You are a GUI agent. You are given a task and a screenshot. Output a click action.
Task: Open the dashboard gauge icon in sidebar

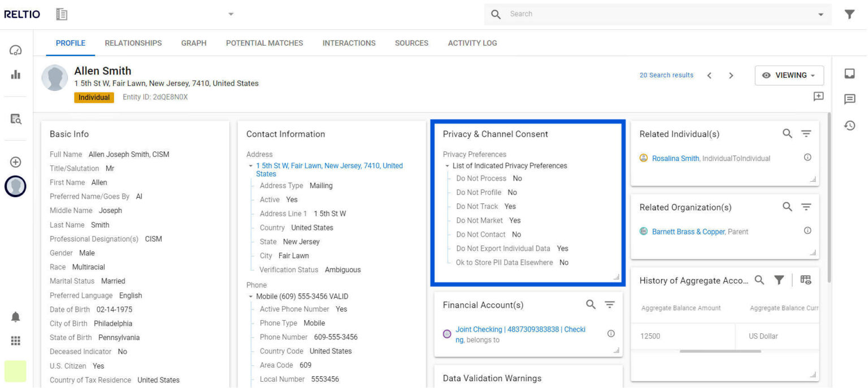click(x=16, y=51)
